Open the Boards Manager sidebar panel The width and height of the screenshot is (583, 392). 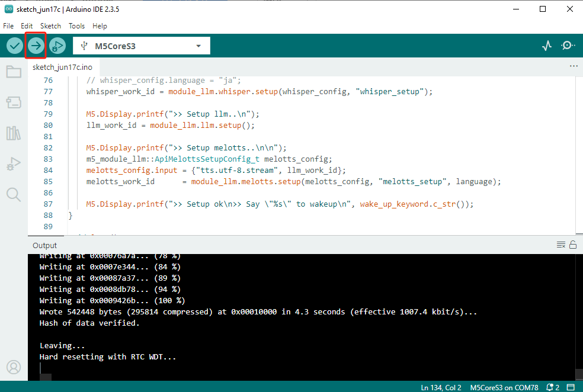point(14,102)
